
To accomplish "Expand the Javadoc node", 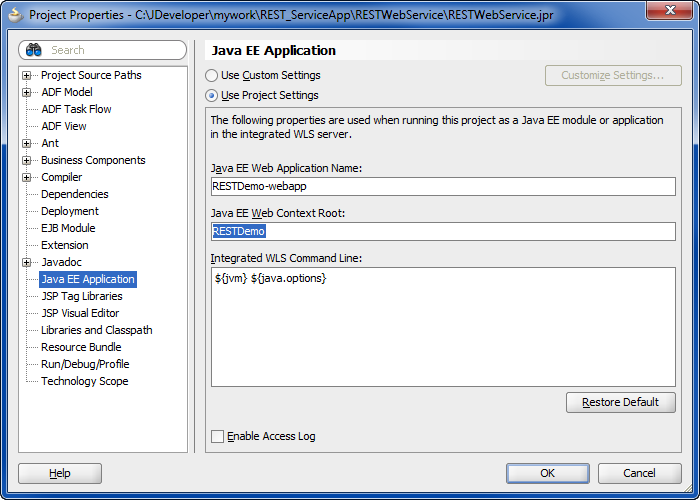I will click(26, 262).
